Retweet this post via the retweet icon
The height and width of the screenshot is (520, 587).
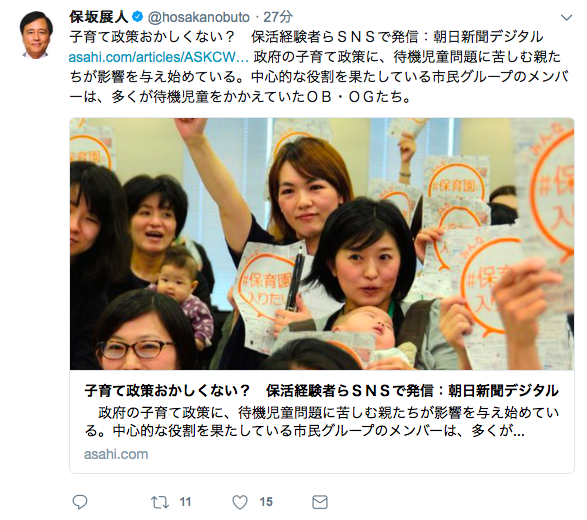[x=160, y=502]
